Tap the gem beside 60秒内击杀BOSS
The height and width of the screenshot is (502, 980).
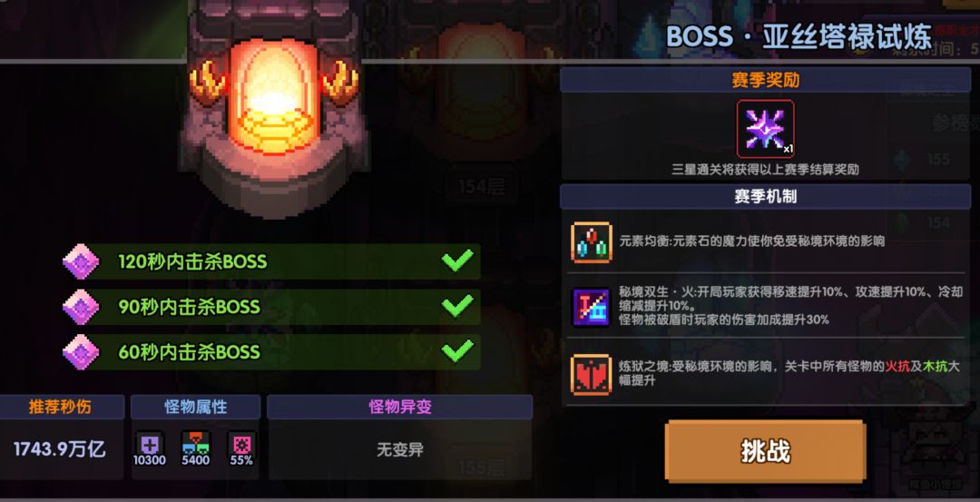[82, 352]
